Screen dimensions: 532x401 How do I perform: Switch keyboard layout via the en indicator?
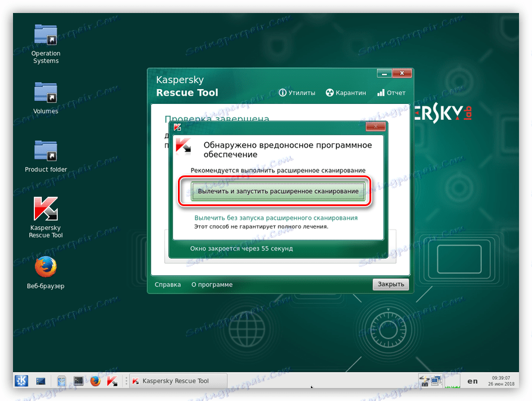tap(472, 382)
